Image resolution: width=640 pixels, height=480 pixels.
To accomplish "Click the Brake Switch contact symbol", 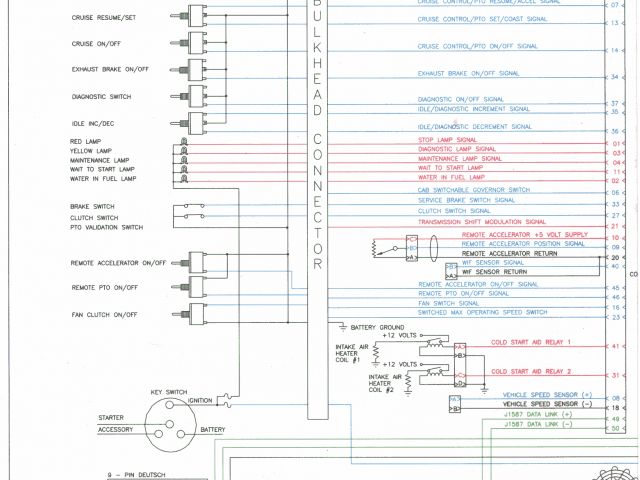I will [190, 208].
